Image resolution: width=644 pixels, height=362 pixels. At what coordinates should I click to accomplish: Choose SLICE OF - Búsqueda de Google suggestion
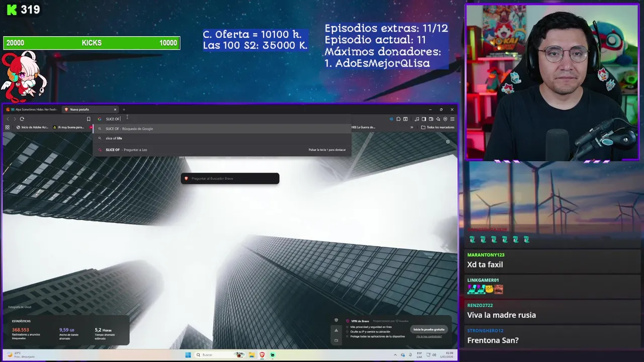point(221,129)
